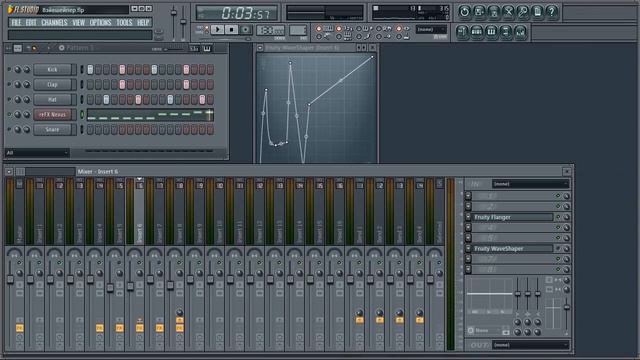Click the Clap channel button
The height and width of the screenshot is (360, 640).
click(53, 85)
